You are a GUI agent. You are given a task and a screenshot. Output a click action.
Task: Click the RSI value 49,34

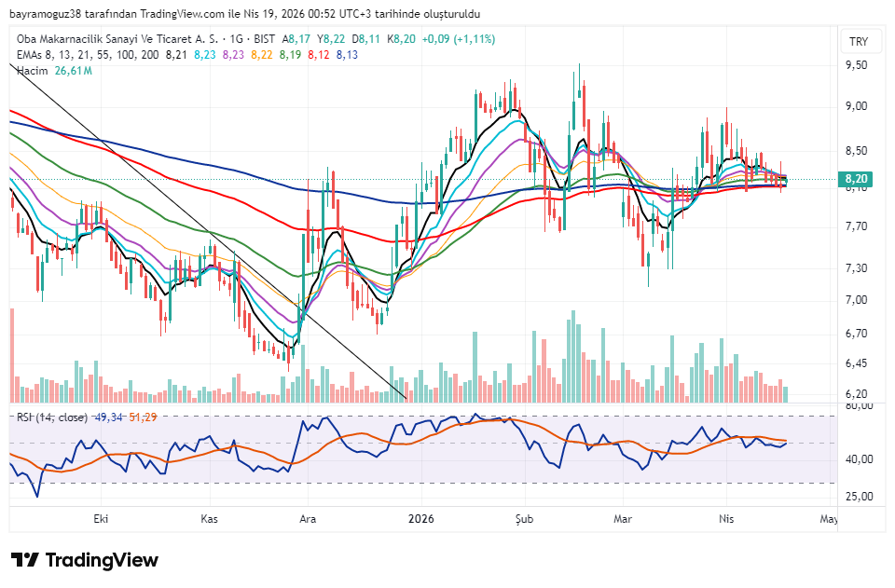108,417
